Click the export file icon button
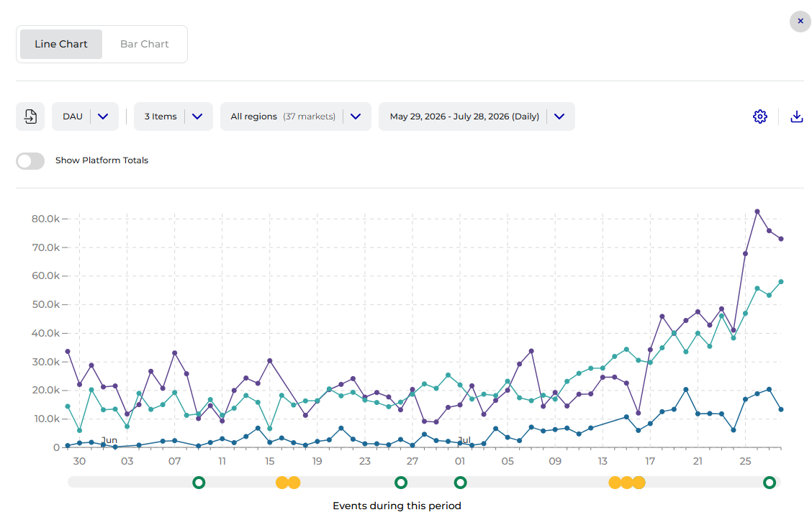The image size is (812, 520). 30,117
